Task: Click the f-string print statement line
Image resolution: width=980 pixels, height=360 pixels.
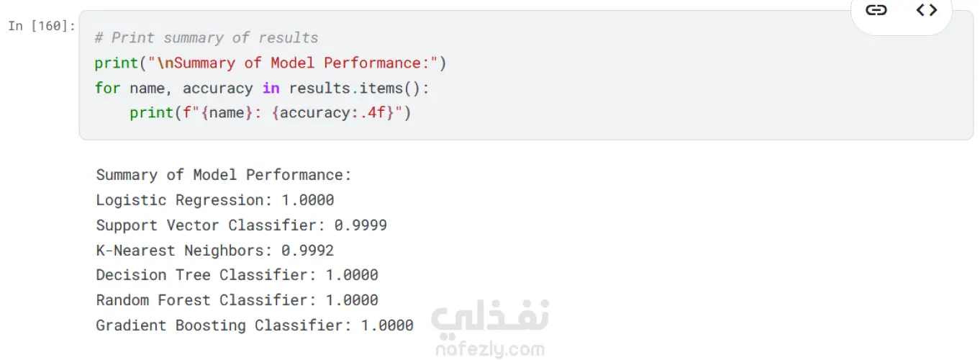Action: 270,113
